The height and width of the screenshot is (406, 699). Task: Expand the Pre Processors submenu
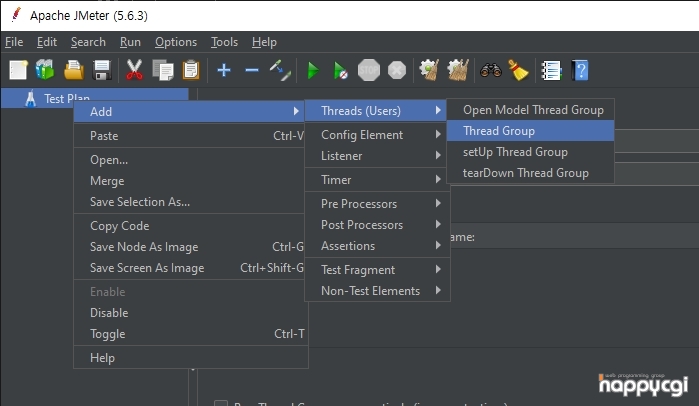point(377,204)
